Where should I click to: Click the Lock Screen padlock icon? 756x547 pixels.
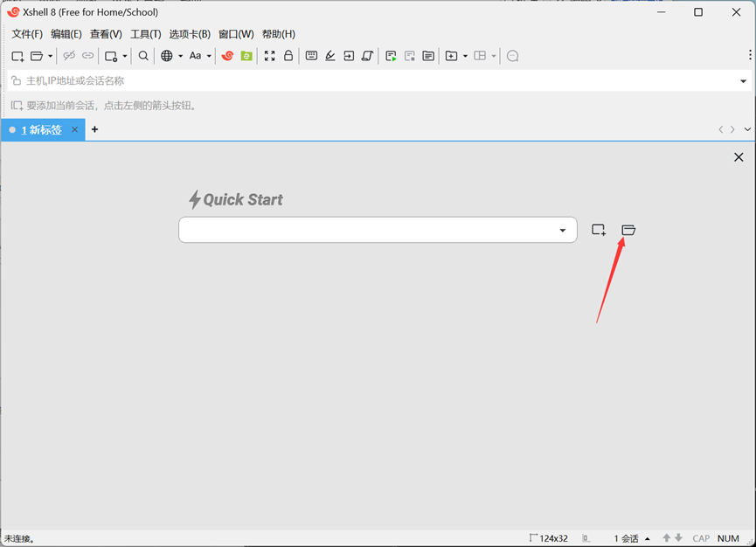point(288,55)
